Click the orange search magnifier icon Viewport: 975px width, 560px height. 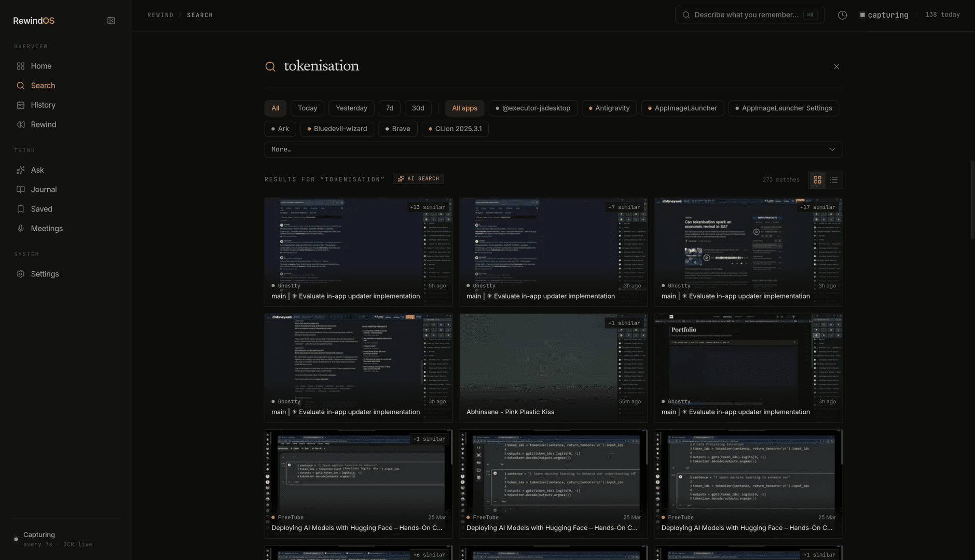click(270, 66)
